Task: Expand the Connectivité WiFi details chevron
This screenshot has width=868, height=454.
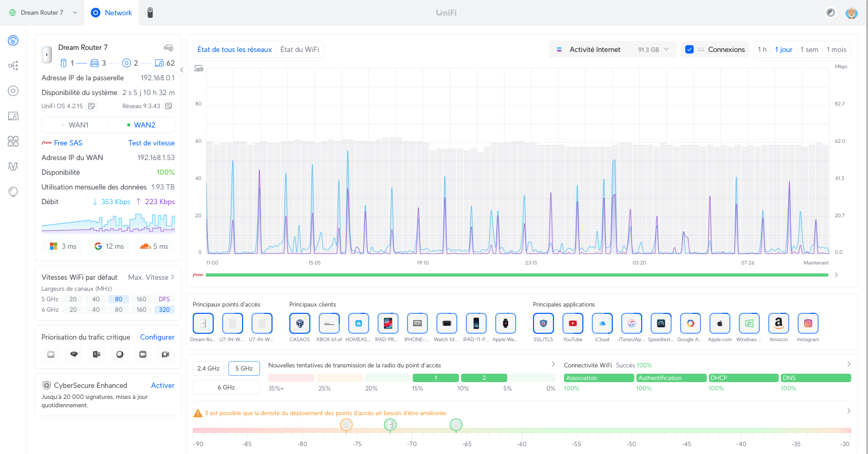Action: tap(849, 364)
